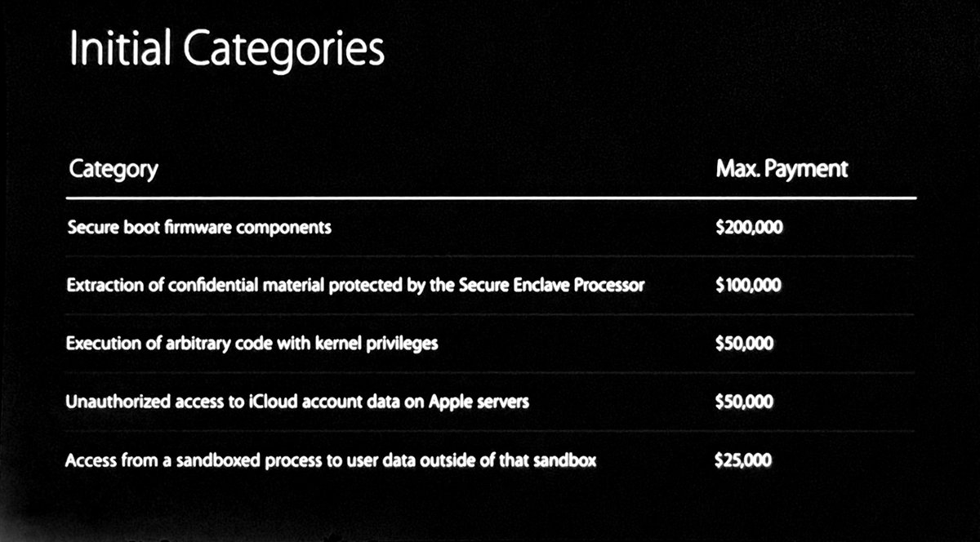The width and height of the screenshot is (980, 542).
Task: Select the "Category" column header
Action: pyautogui.click(x=113, y=170)
